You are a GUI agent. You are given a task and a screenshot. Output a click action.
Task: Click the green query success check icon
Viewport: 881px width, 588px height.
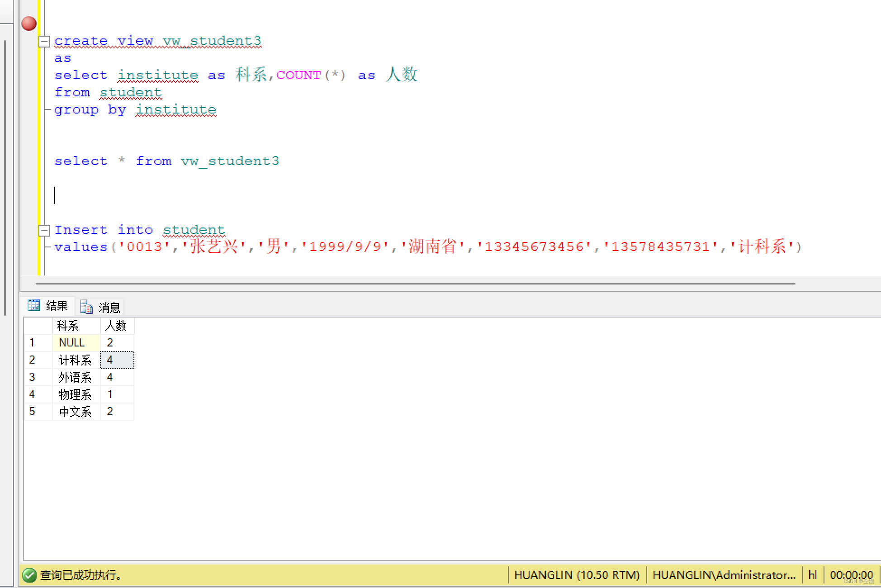(x=29, y=575)
